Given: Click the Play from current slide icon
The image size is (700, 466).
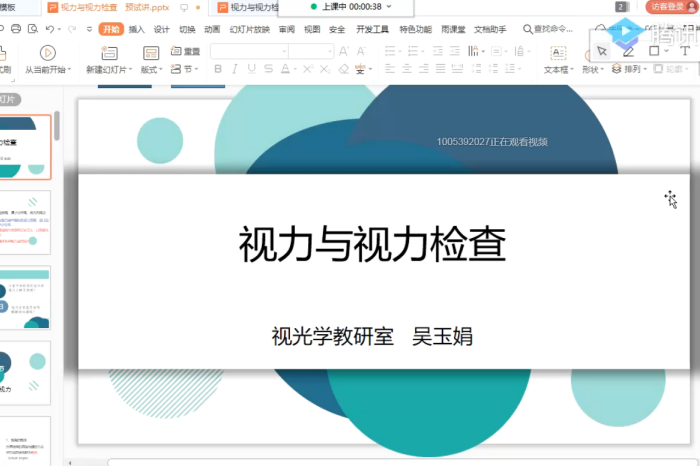Looking at the screenshot, I should click(x=47, y=52).
